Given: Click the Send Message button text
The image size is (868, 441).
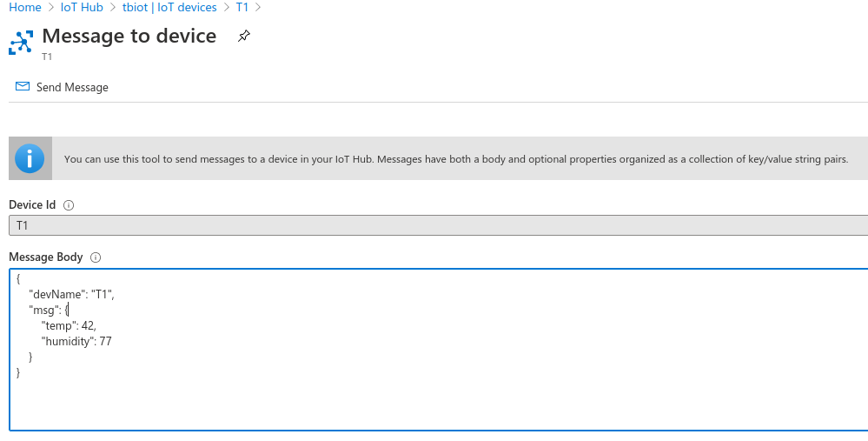Looking at the screenshot, I should 72,88.
